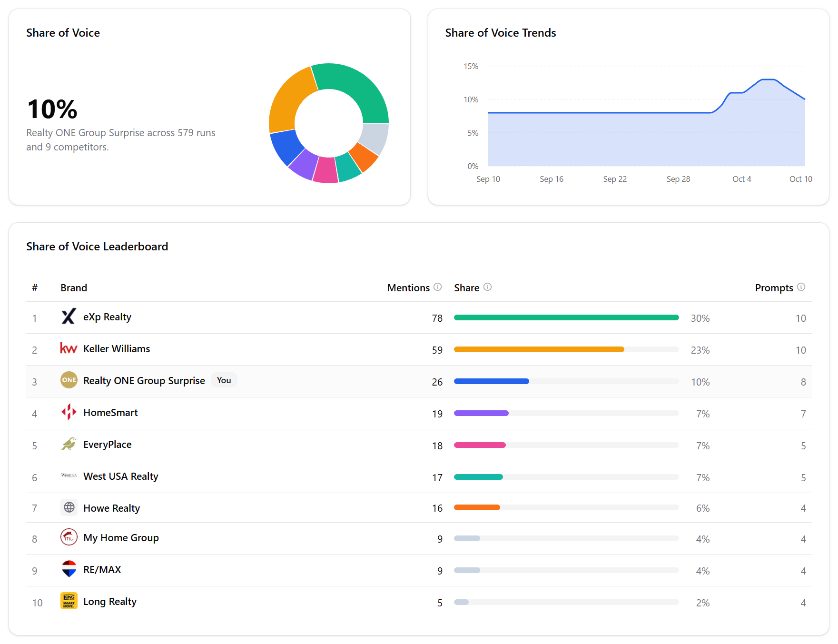Select the eXp Realty brand name
Image resolution: width=838 pixels, height=644 pixels.
[x=107, y=317]
